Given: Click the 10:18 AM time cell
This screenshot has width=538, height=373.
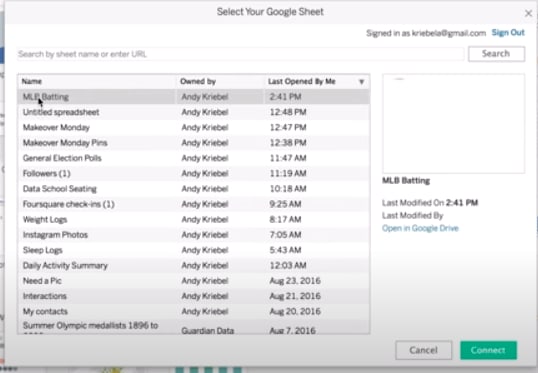Looking at the screenshot, I should (x=288, y=189).
